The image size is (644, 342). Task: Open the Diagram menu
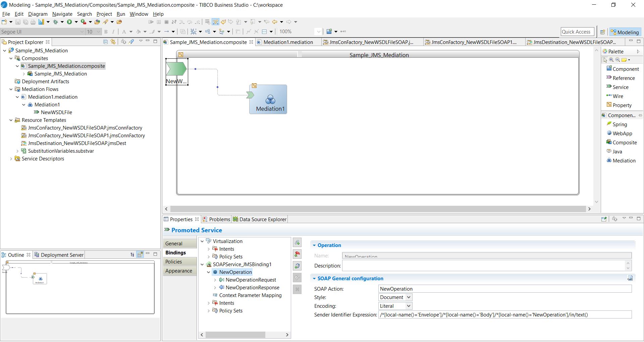click(38, 14)
